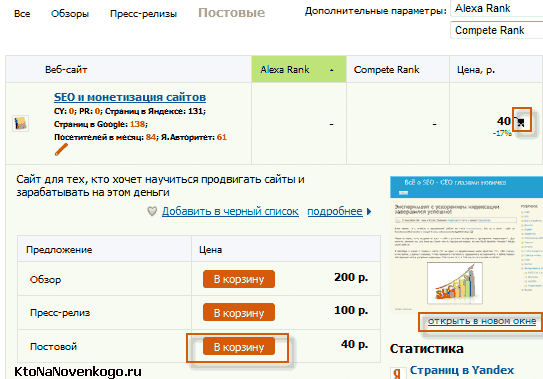Click the 40 р. price in Постовой row
This screenshot has width=543, height=379.
(x=354, y=344)
